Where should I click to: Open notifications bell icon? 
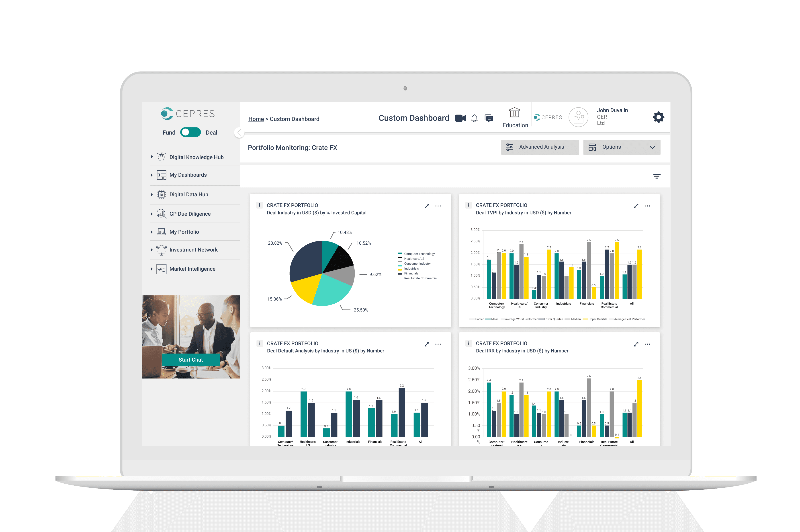[x=474, y=118]
